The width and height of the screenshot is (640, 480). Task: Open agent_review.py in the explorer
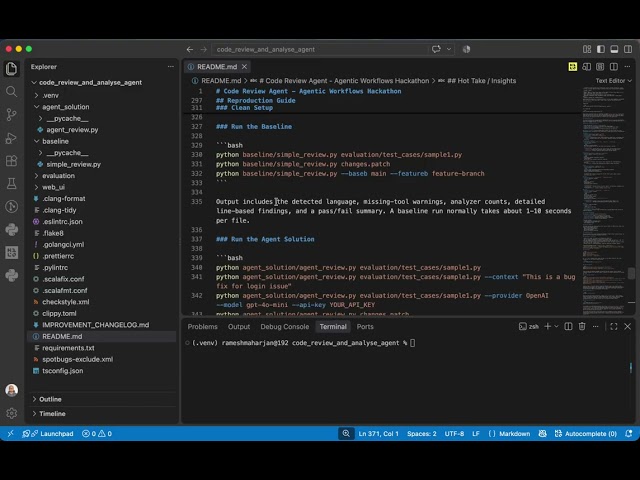click(x=72, y=130)
